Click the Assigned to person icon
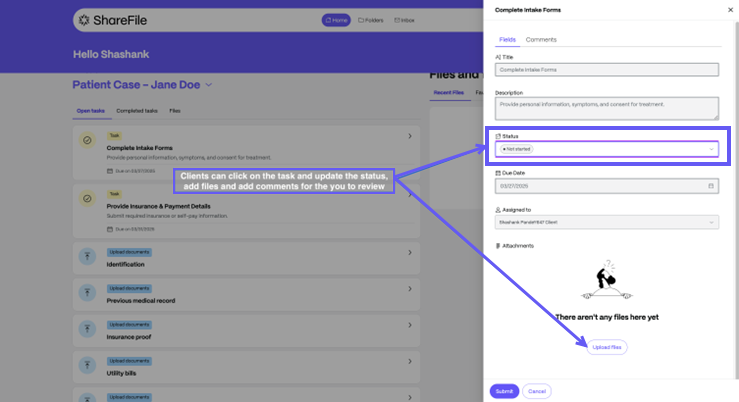 pos(498,210)
